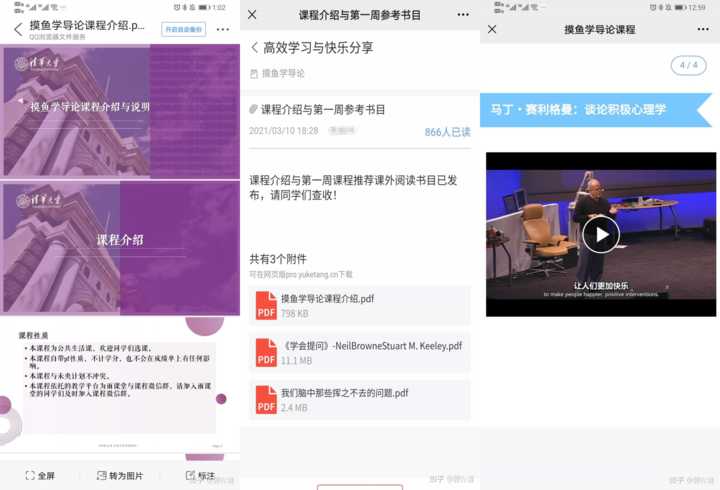
Task: Tap 全屏 fullscreen icon button
Action: 40,476
